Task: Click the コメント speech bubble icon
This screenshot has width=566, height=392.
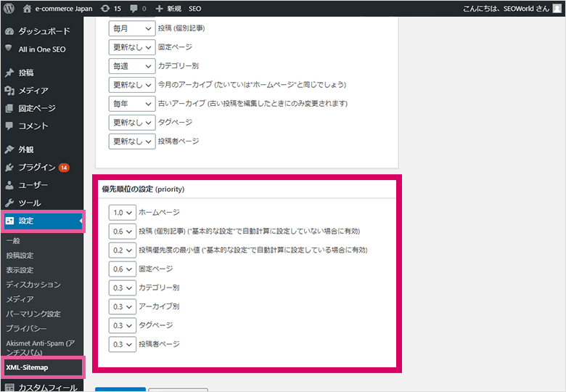Action: tap(9, 126)
